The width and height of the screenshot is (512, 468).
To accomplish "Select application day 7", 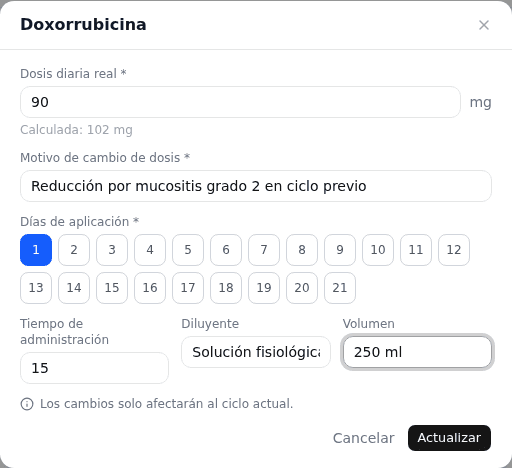I will click(264, 250).
